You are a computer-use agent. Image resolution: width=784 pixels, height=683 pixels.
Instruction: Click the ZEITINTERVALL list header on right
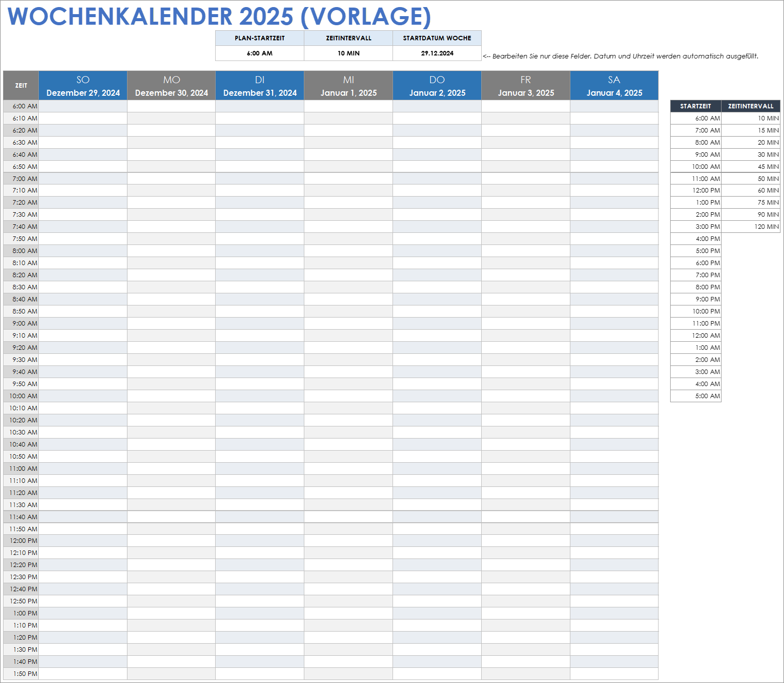(751, 106)
